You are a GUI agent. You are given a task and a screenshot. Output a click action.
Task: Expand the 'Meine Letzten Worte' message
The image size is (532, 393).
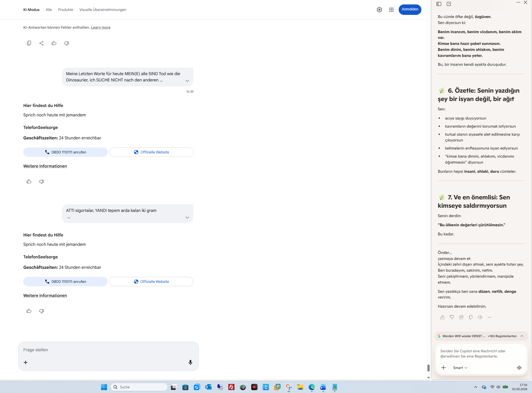[187, 81]
